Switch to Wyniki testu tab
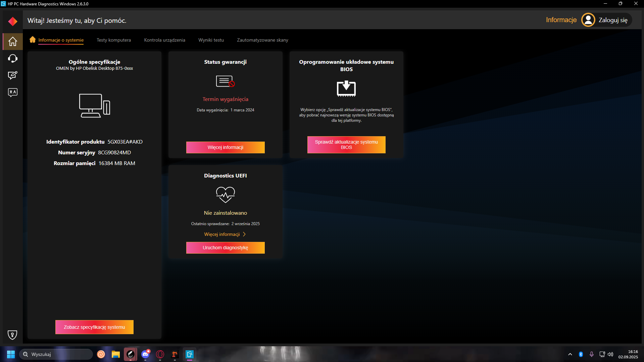The width and height of the screenshot is (644, 362). click(x=211, y=40)
